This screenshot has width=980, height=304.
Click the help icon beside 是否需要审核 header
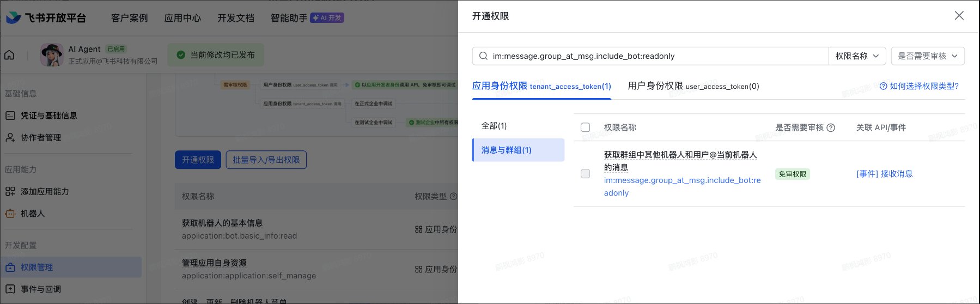pos(831,128)
